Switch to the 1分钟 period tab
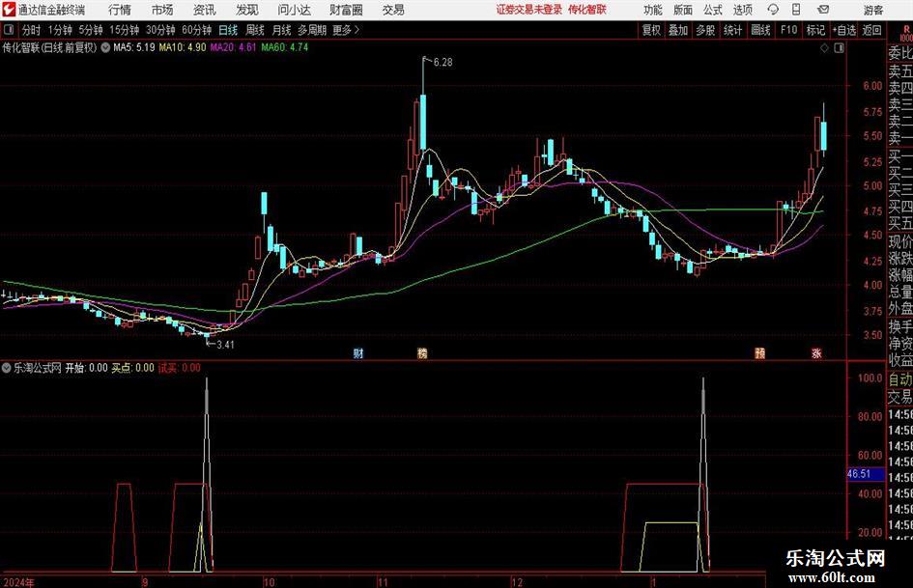Screen dimensions: 913x588 [60, 30]
